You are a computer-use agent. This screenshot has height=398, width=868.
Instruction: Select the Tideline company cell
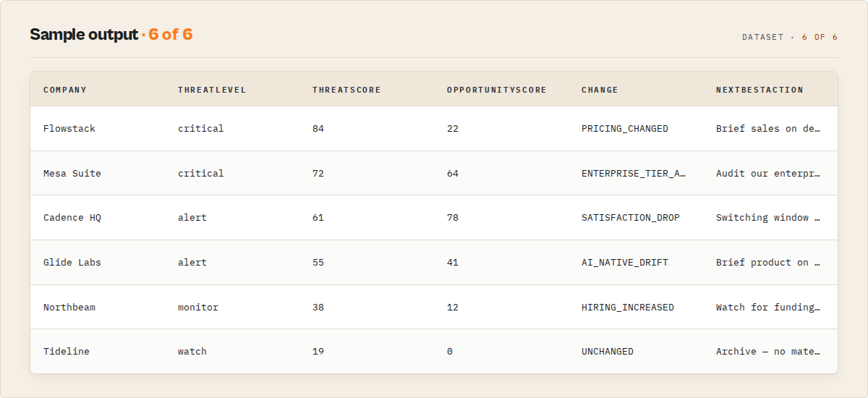point(67,352)
